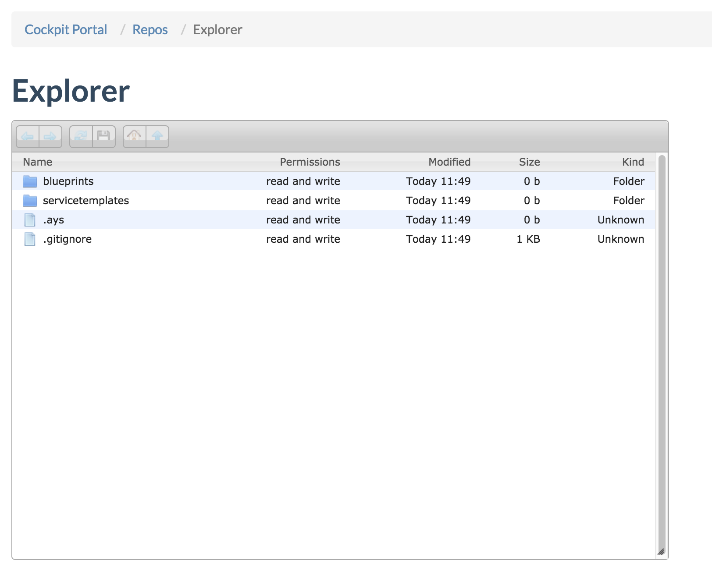Click the Back arrow toolbar button
Viewport: 712px width, 588px height.
(x=28, y=137)
